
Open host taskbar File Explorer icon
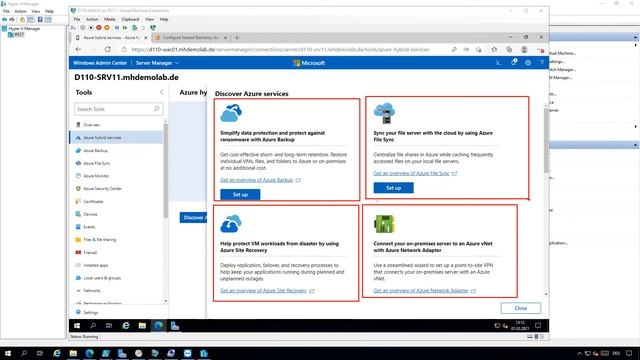click(x=73, y=353)
